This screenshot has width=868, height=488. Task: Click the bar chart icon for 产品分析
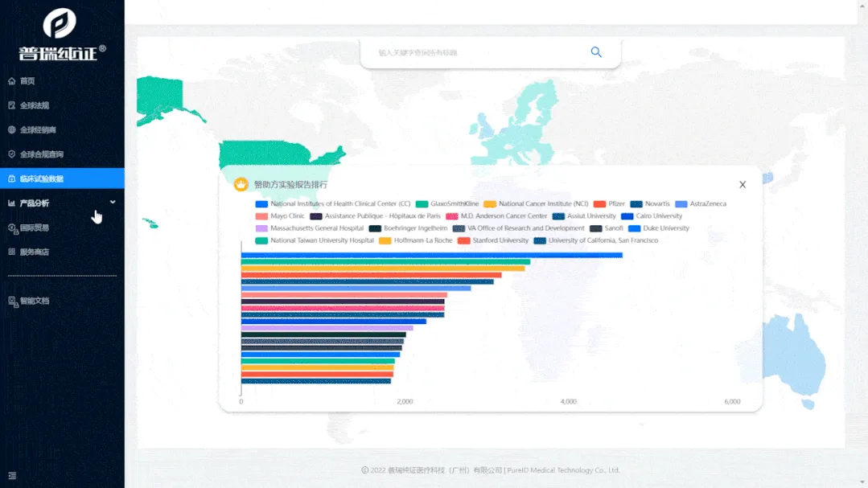(11, 203)
